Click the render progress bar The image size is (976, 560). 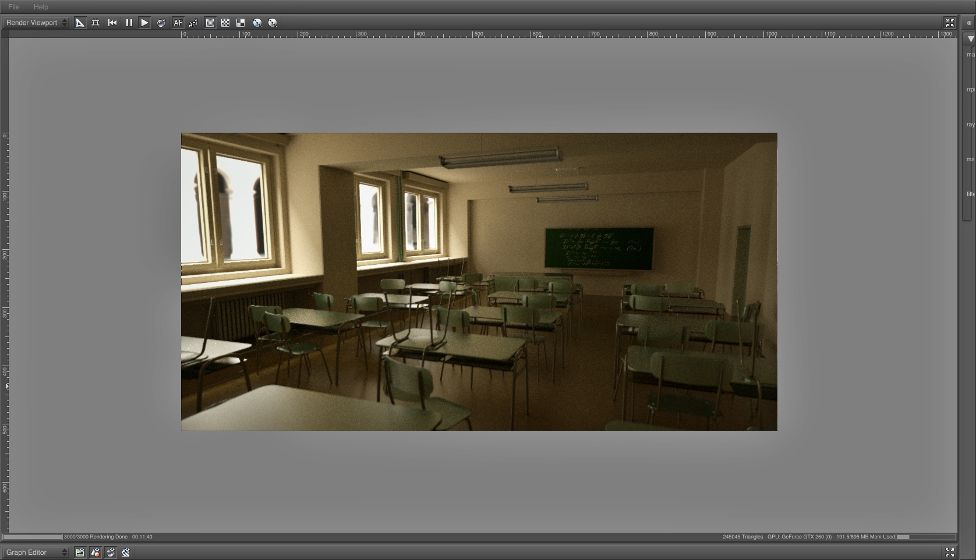(32, 537)
